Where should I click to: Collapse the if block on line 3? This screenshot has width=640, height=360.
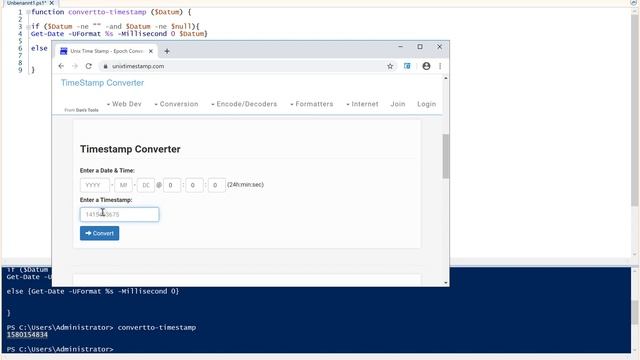point(28,27)
